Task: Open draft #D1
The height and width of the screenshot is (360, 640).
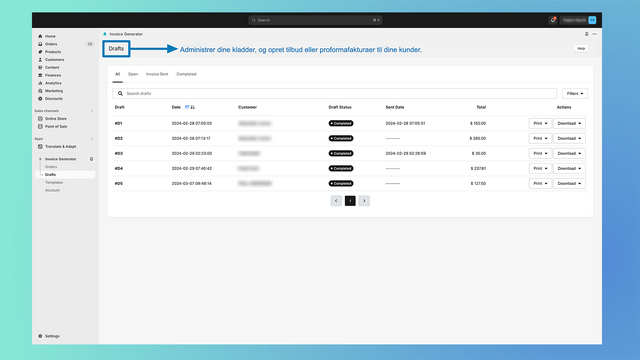Action: (x=118, y=123)
